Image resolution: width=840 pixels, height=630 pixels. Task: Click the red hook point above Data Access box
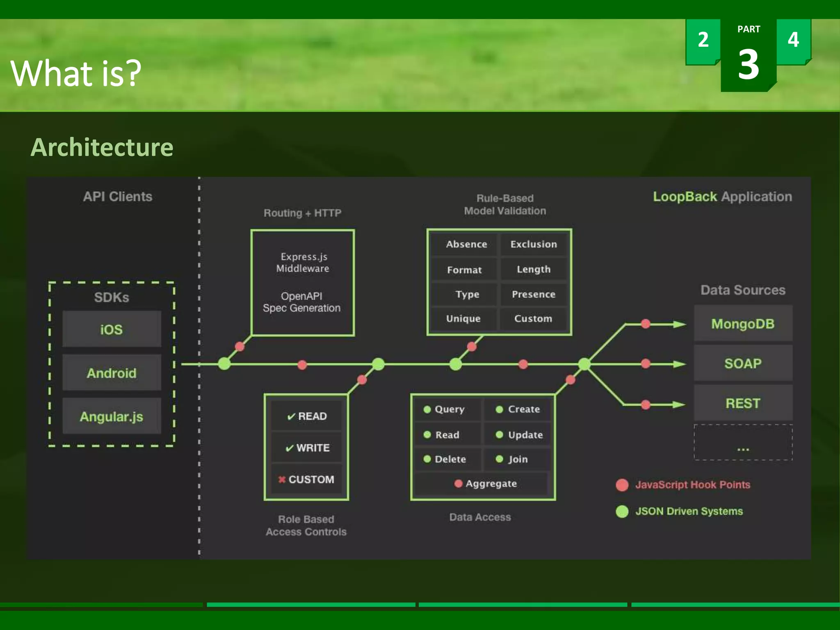click(570, 379)
